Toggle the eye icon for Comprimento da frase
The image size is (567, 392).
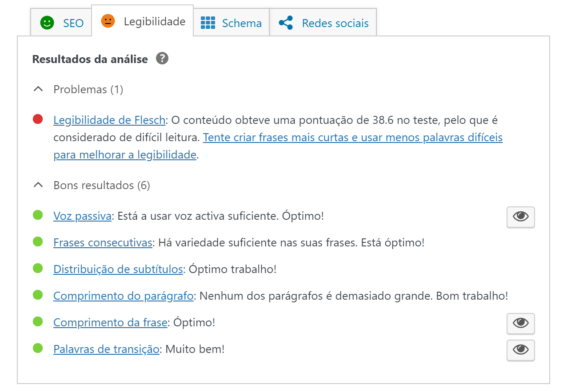point(520,324)
